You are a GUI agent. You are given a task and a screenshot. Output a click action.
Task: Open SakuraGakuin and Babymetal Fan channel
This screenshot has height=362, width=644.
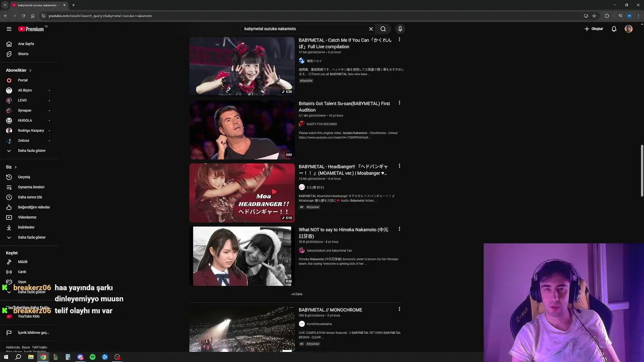pos(329,250)
